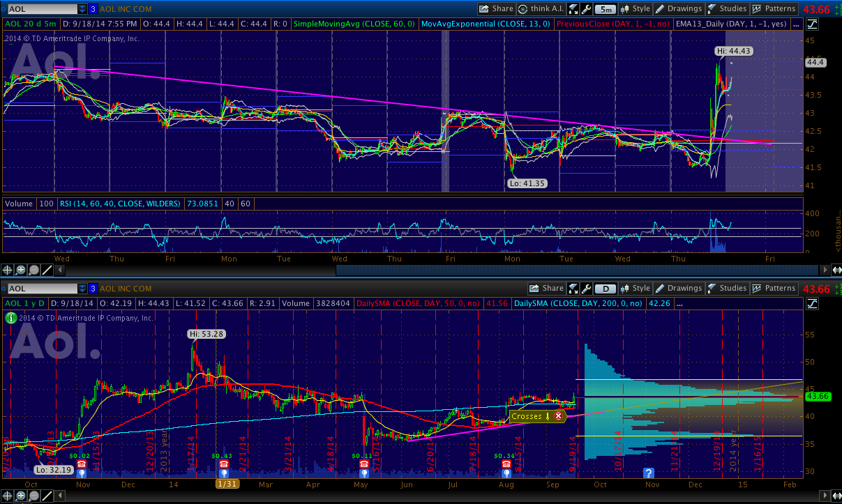Toggle the D timeframe button on lower chart

pyautogui.click(x=606, y=289)
